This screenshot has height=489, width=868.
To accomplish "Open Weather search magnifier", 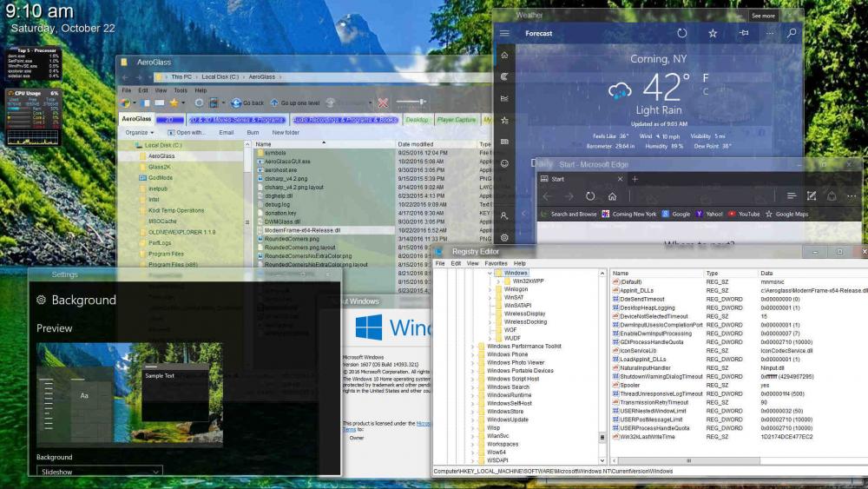I will point(791,33).
